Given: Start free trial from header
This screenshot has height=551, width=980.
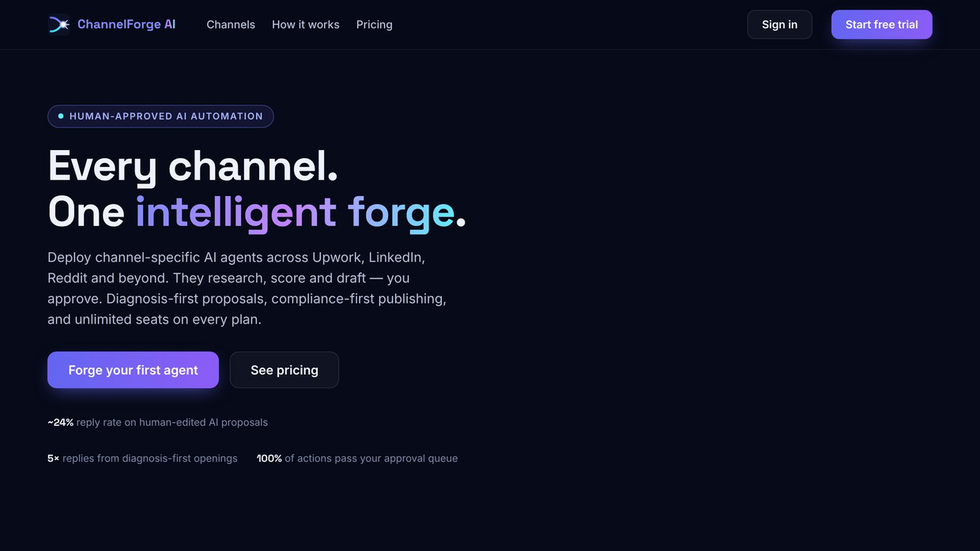Looking at the screenshot, I should [882, 25].
